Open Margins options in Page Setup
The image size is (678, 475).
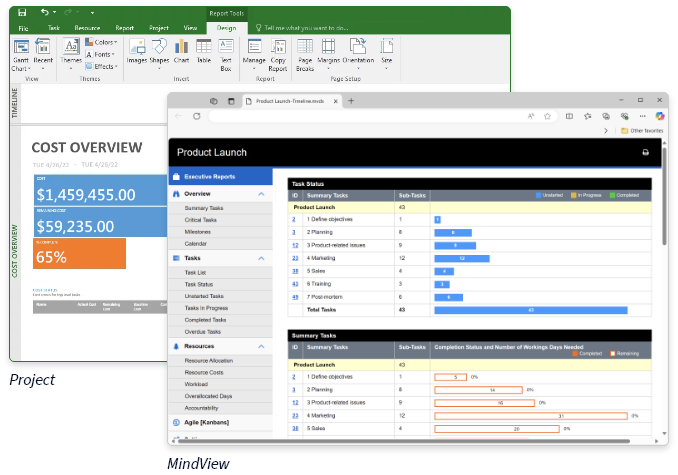click(x=328, y=54)
